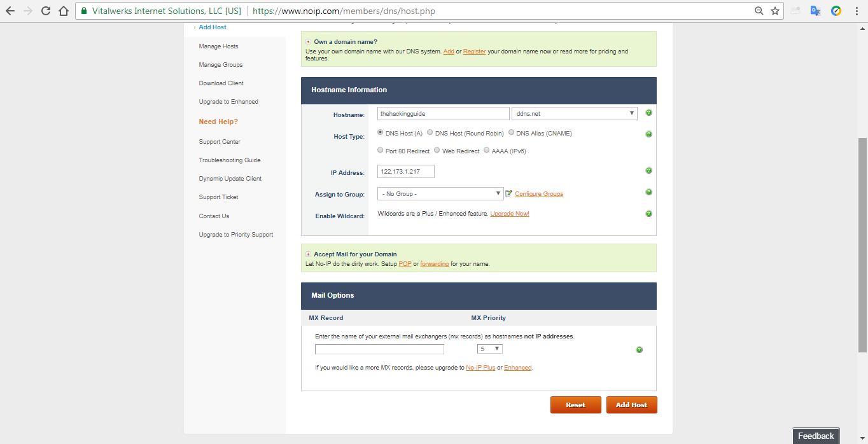Click the POP mail link

[x=405, y=264]
